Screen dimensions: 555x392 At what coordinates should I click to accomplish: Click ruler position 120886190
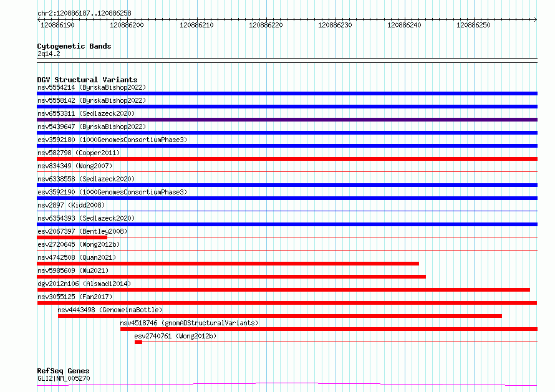pos(58,25)
